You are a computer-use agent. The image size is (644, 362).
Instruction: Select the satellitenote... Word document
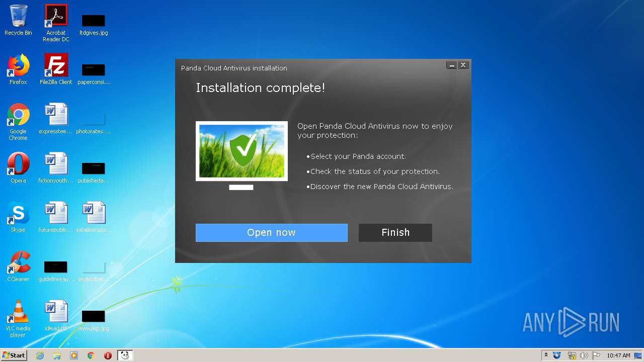click(x=94, y=217)
